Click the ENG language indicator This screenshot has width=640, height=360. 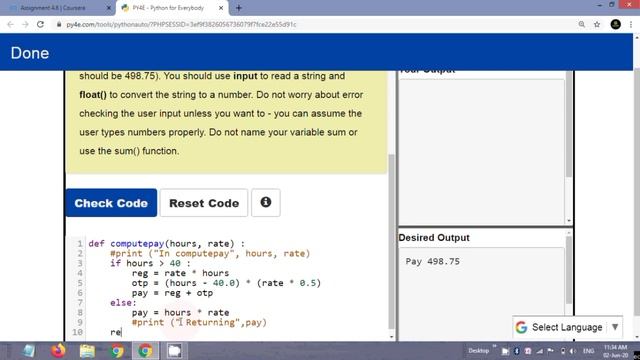(589, 351)
